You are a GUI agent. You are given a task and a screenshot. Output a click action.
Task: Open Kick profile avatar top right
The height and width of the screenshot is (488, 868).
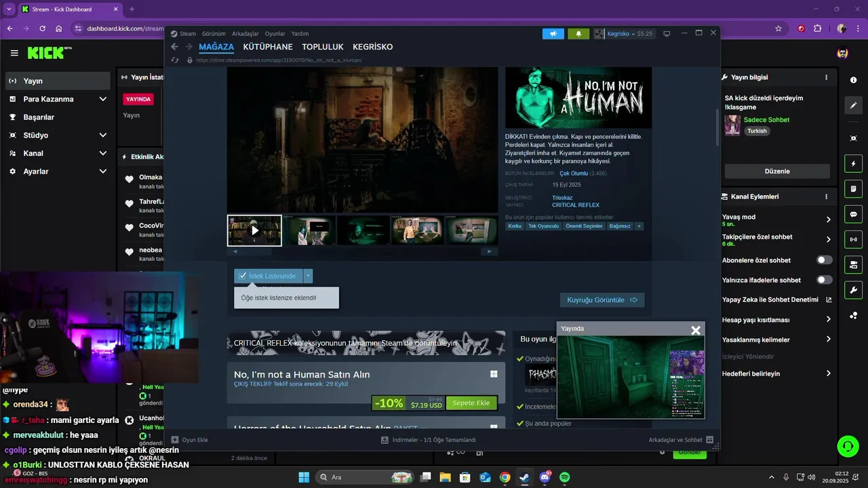coord(842,53)
